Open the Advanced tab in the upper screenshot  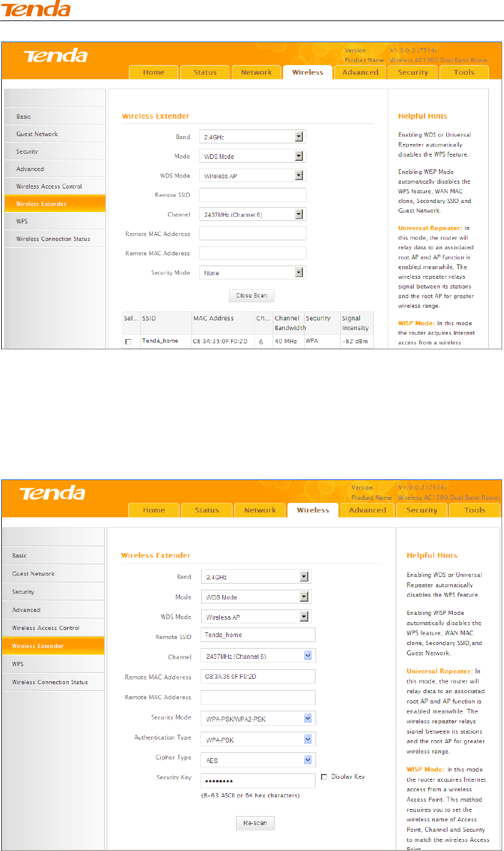point(361,72)
